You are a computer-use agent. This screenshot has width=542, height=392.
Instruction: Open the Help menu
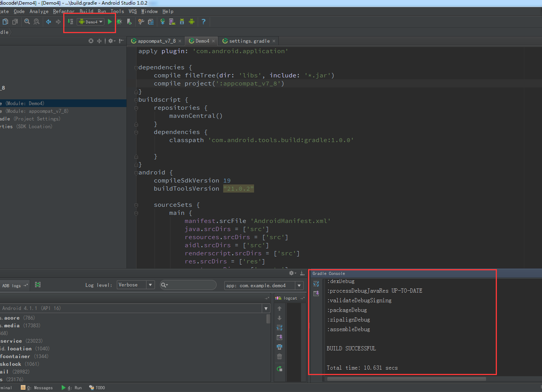[x=168, y=12]
